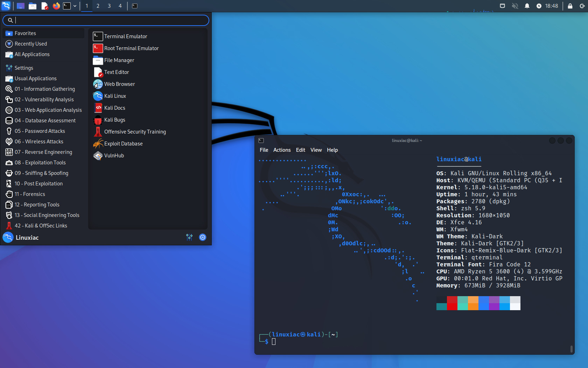Open text editor icon in top panel

click(x=44, y=6)
